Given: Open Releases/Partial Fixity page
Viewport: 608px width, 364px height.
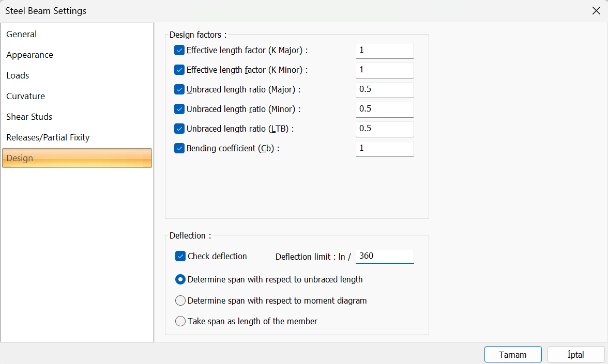Looking at the screenshot, I should click(x=48, y=137).
